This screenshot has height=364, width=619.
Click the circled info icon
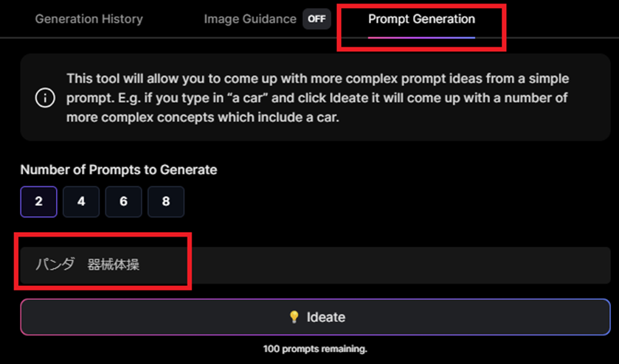coord(45,97)
